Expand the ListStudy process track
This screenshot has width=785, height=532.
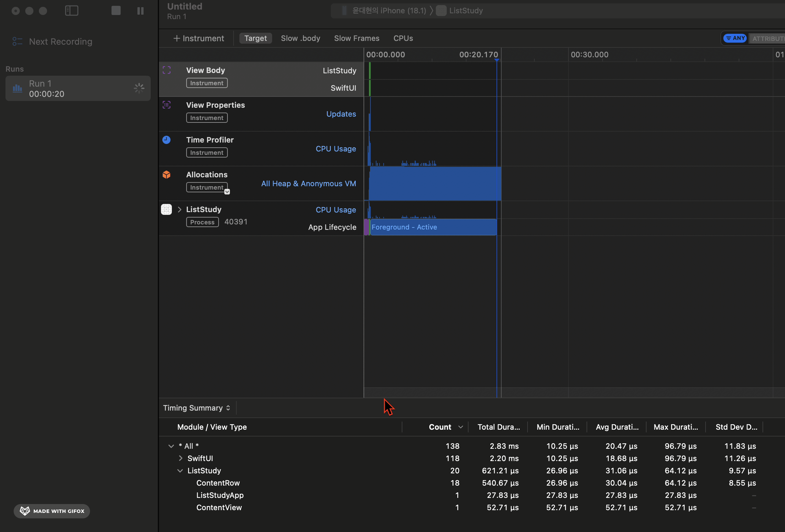179,209
